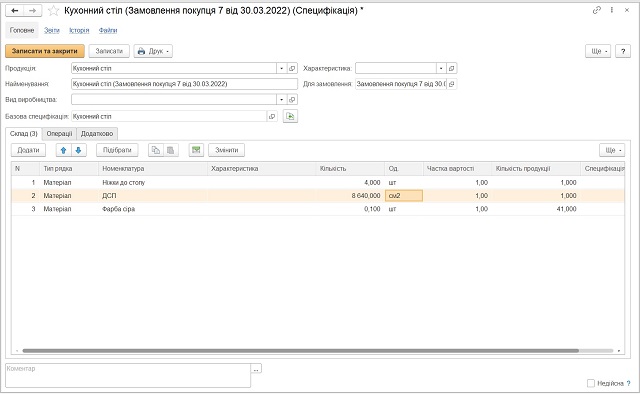Click the Підібрати button
Viewport: 640px width, 394px height.
click(x=117, y=150)
